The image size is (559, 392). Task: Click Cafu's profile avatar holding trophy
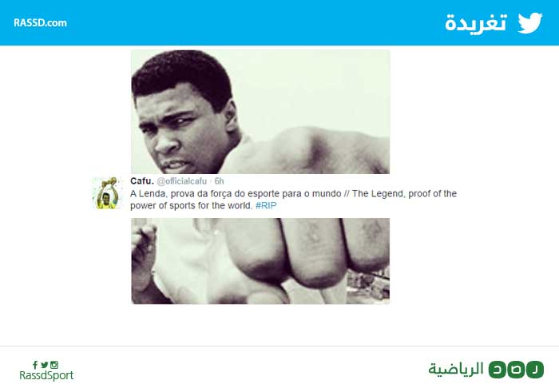(107, 193)
